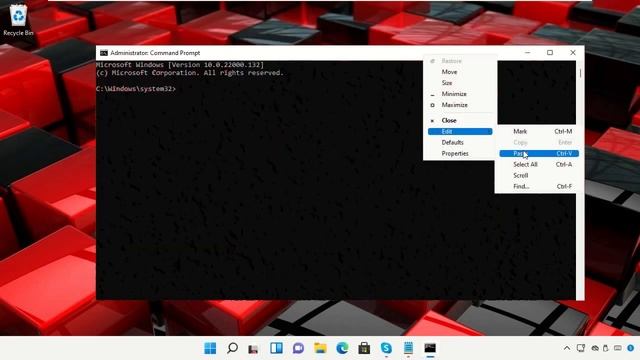Click the Command Prompt vertical scrollbar thumb
The image size is (640, 360).
pos(580,73)
